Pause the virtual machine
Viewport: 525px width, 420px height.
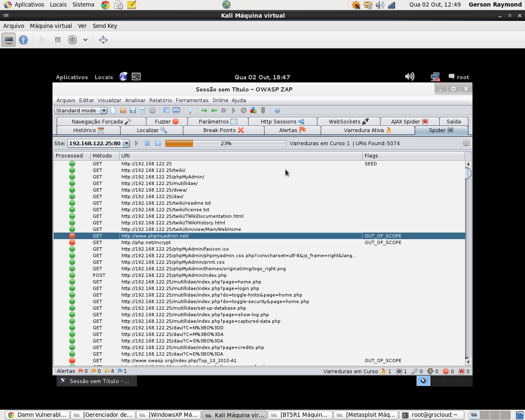coord(58,40)
